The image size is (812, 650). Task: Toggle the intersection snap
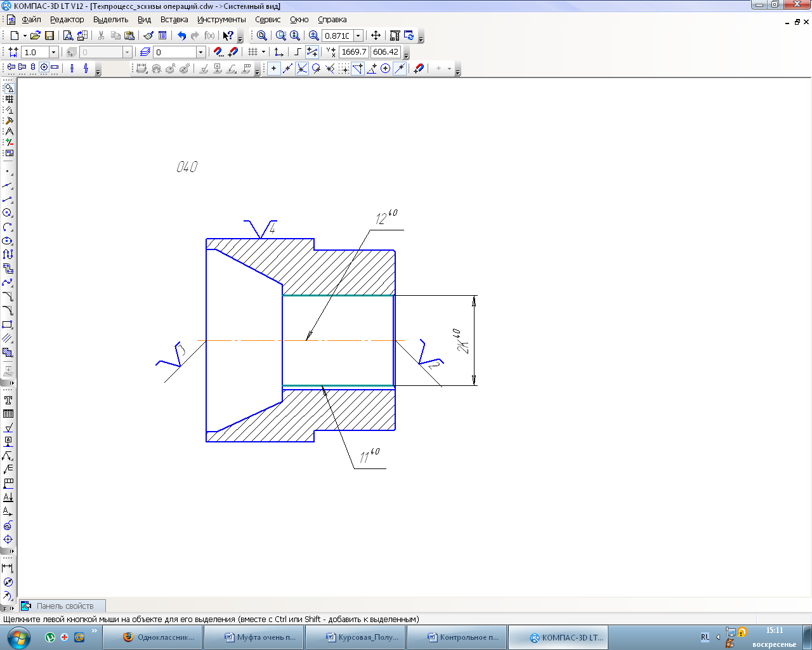[x=302, y=69]
